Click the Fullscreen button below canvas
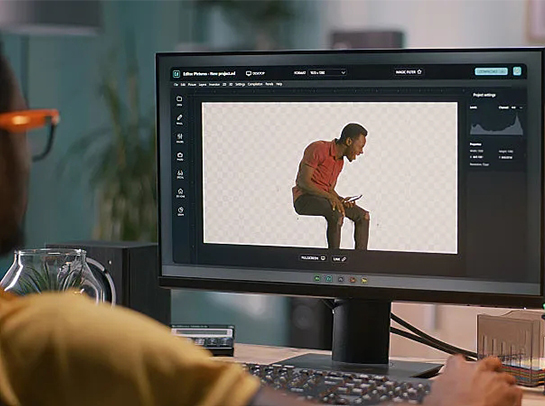The height and width of the screenshot is (406, 545). click(x=313, y=258)
